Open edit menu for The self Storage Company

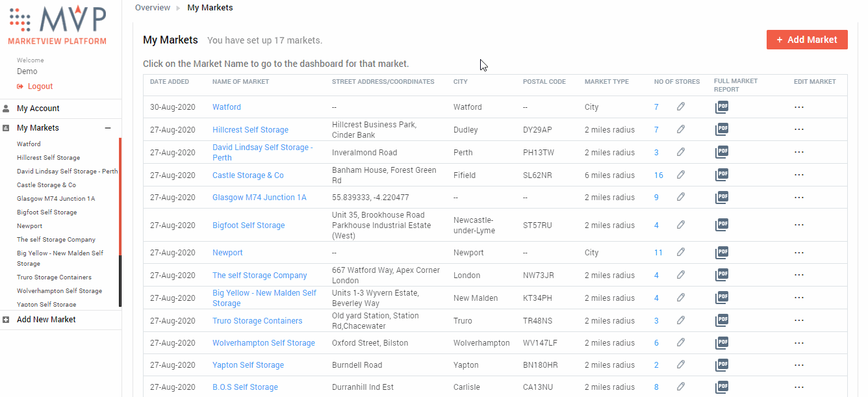(x=799, y=275)
